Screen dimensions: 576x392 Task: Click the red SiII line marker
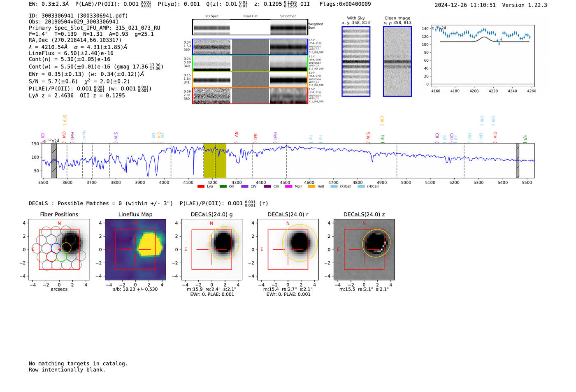click(255, 138)
